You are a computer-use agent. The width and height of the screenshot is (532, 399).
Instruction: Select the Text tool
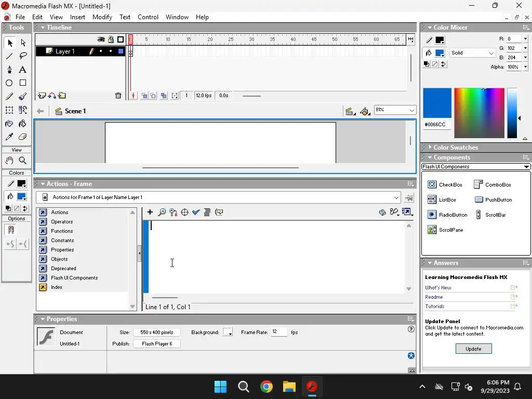(23, 70)
